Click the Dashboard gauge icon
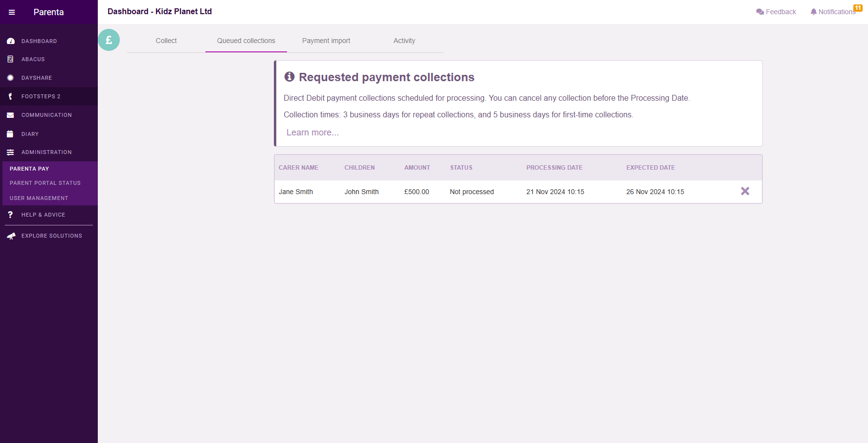868x443 pixels. click(10, 41)
